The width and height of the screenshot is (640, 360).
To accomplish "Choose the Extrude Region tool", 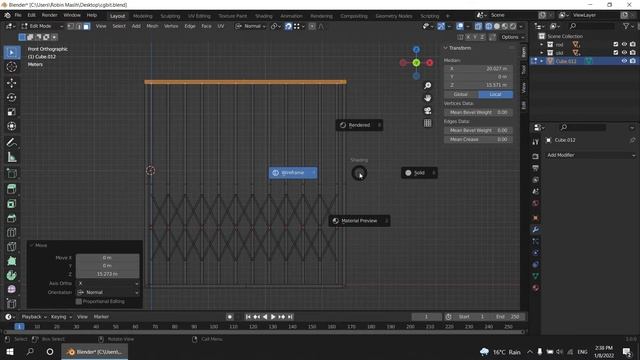I will click(x=11, y=189).
